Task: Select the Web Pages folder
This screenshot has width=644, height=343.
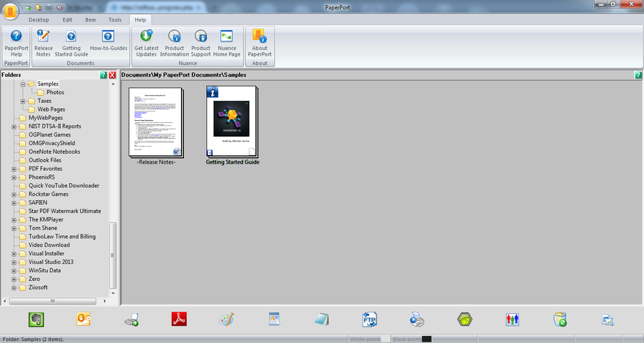Action: coord(51,109)
